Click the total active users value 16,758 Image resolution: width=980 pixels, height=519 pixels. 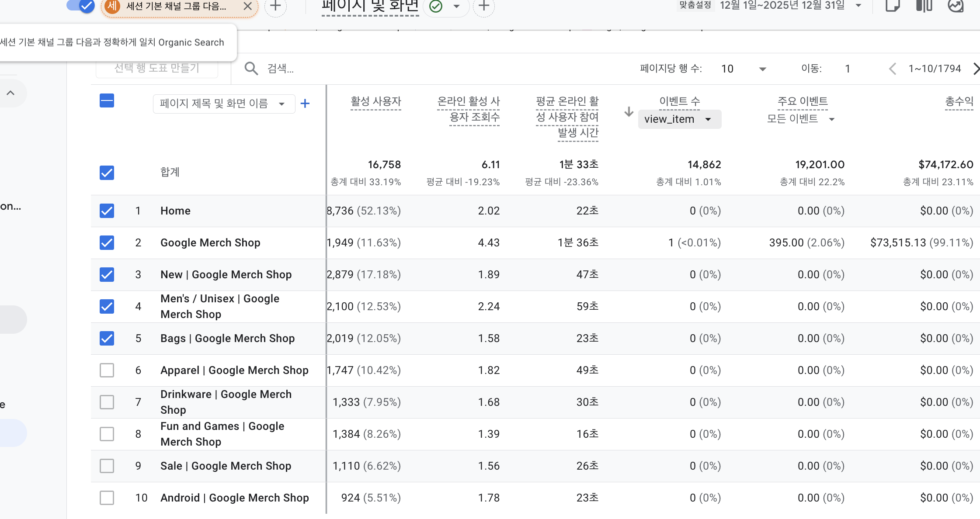(384, 165)
